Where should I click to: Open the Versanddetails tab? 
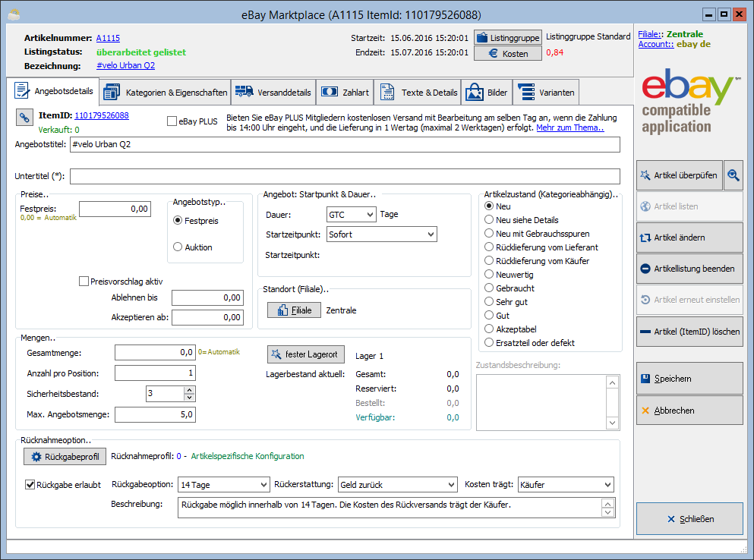273,93
